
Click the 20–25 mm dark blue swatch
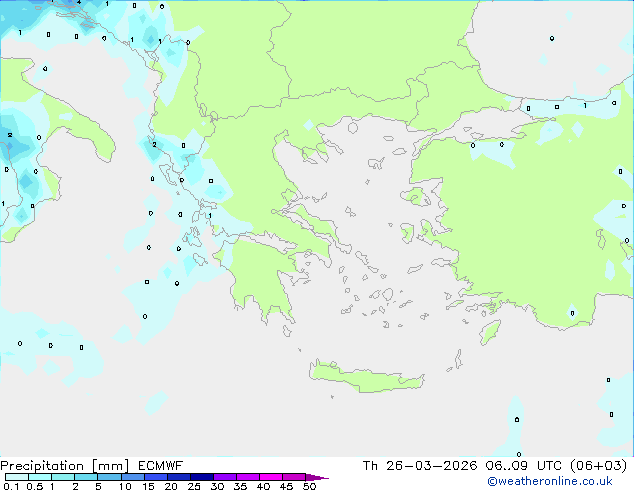pyautogui.click(x=179, y=477)
